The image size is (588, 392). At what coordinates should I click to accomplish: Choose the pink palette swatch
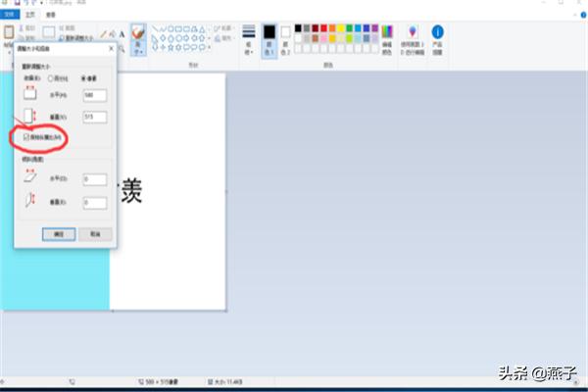(323, 38)
